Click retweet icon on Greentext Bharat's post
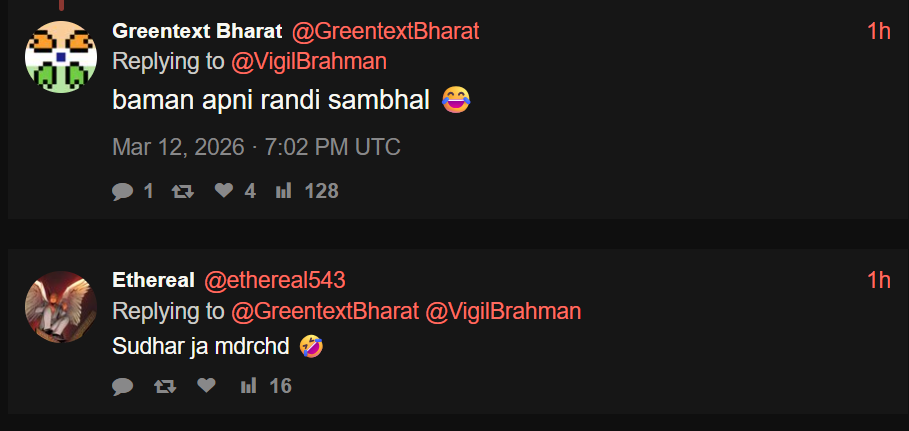 183,191
